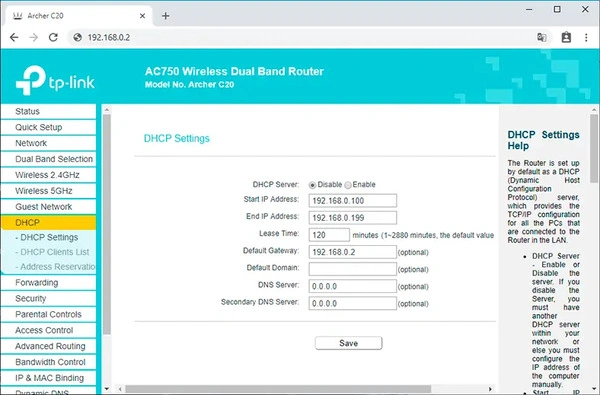The height and width of the screenshot is (395, 600).
Task: Click the Start IP Address field
Action: 352,201
